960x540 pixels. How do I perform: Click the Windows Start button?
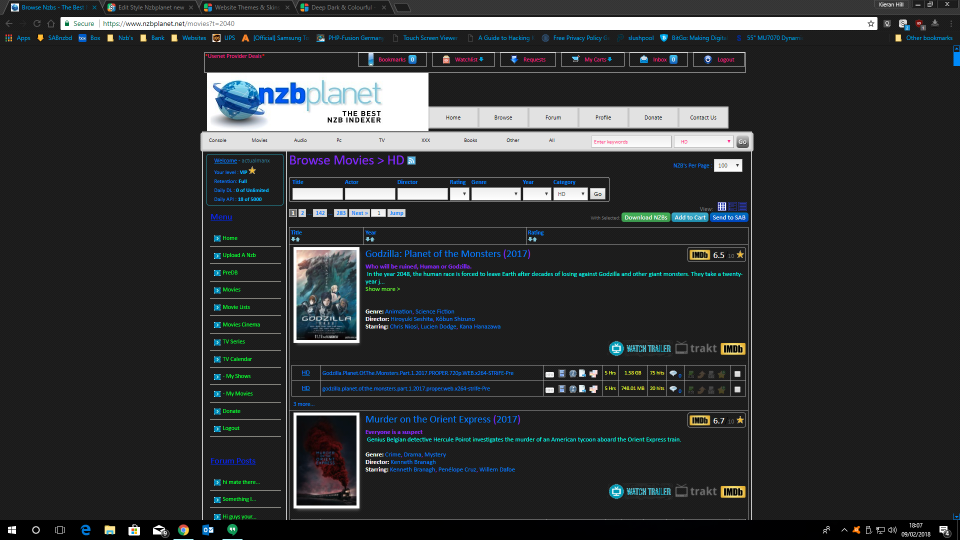point(12,530)
